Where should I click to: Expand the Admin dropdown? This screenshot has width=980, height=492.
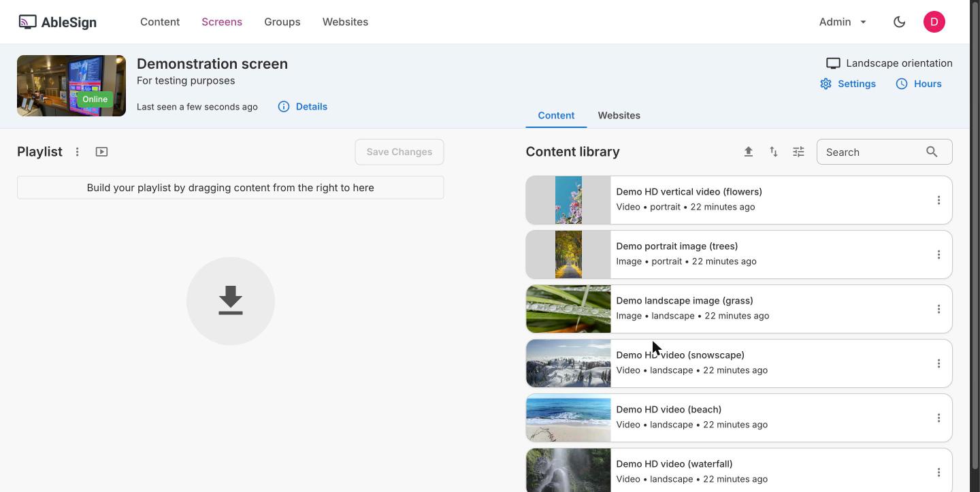(x=843, y=22)
